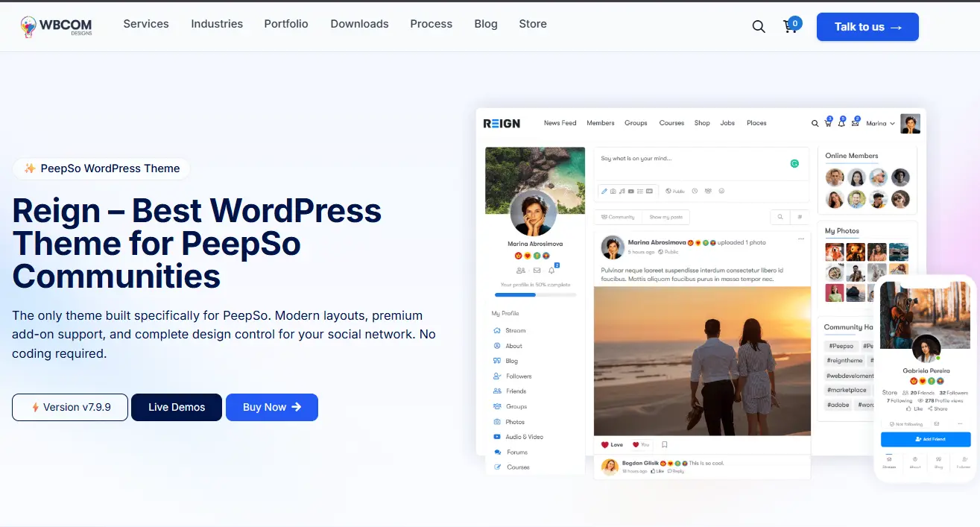Open Friends in My Profile sidebar
The height and width of the screenshot is (527, 980).
click(510, 391)
